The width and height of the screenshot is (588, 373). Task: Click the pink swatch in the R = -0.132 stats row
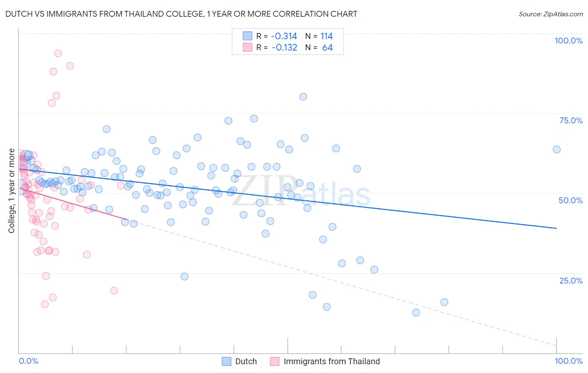pos(248,47)
